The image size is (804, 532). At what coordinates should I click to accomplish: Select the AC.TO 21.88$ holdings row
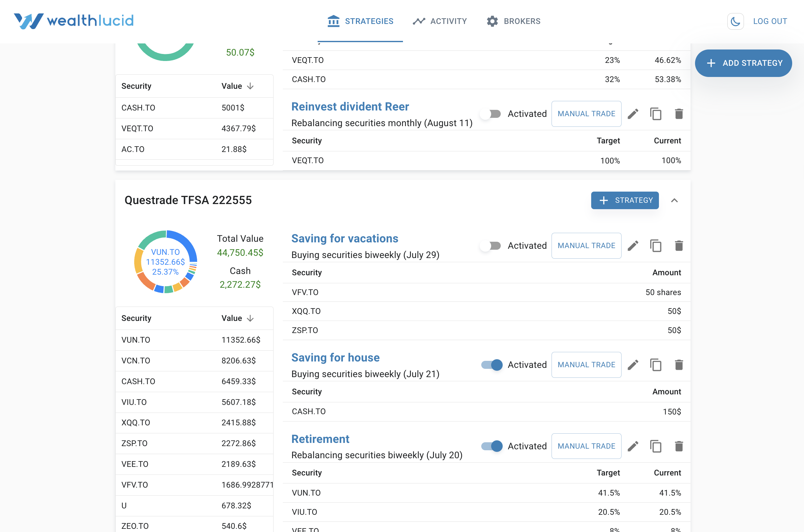point(195,149)
